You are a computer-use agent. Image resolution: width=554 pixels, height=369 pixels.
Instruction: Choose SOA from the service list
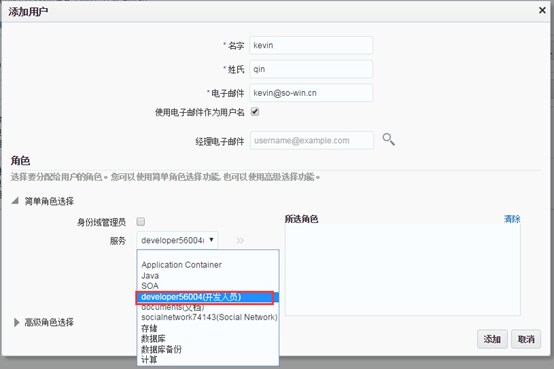pos(208,286)
